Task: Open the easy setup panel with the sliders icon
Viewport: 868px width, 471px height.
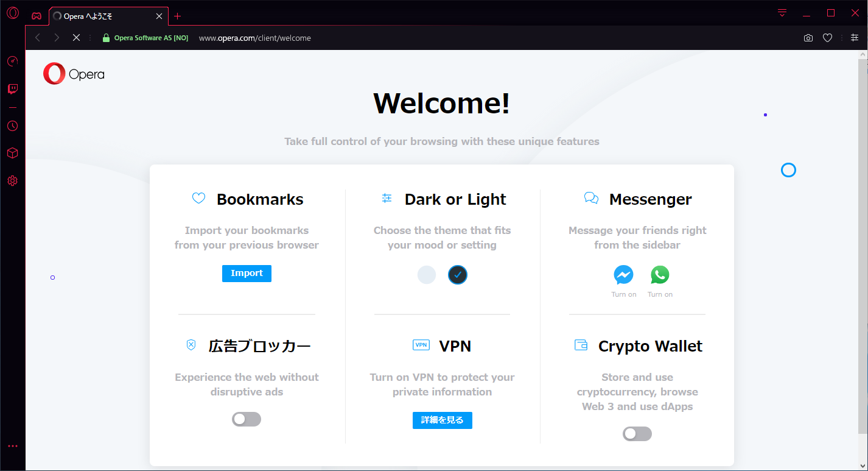Action: click(x=855, y=37)
